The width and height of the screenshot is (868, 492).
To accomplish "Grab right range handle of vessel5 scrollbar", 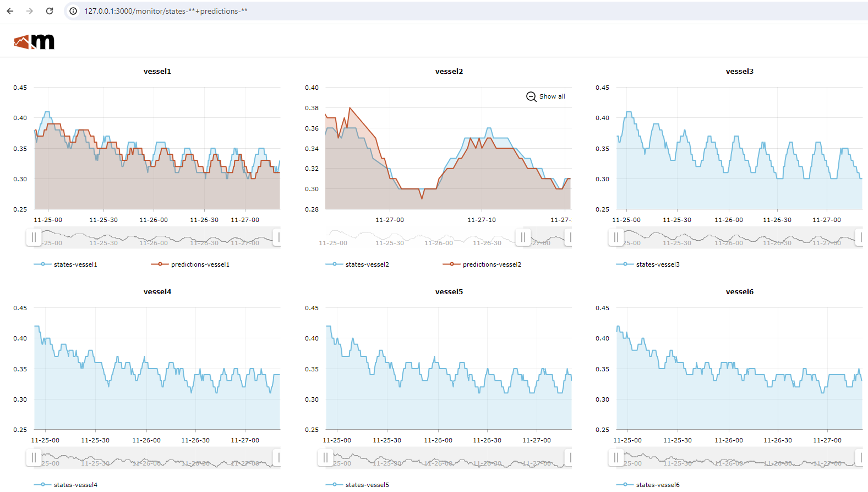I will click(x=569, y=458).
